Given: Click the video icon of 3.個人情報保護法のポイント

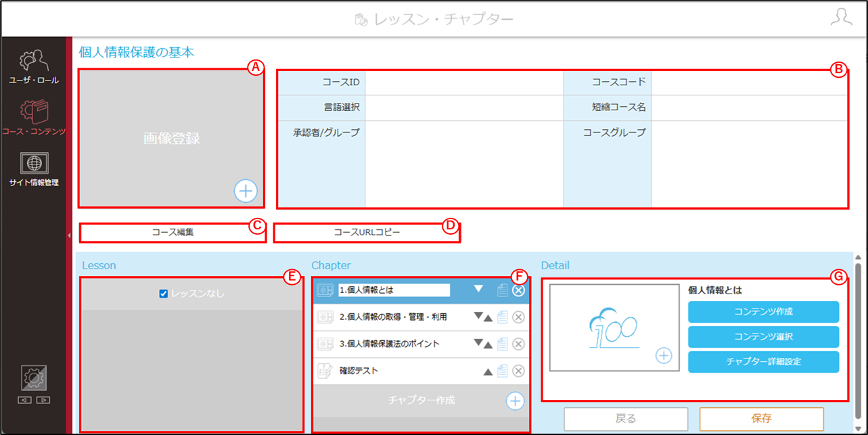Looking at the screenshot, I should point(325,344).
